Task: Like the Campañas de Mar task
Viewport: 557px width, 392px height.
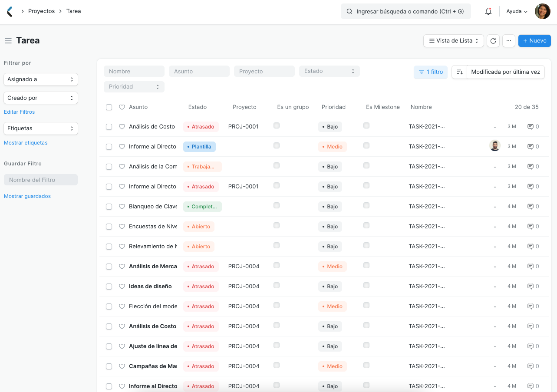Action: tap(122, 366)
